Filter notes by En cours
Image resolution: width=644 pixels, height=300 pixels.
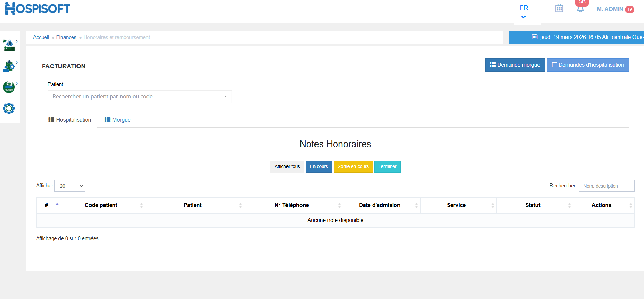coord(319,167)
